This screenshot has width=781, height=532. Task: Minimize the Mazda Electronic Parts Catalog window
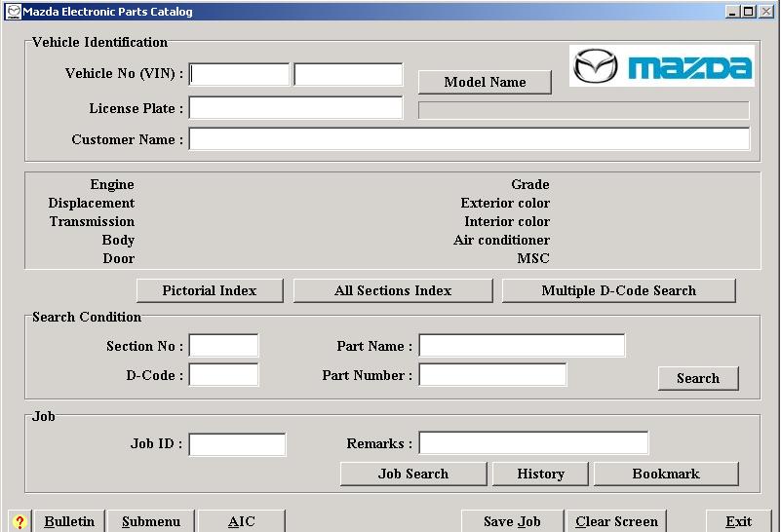pos(732,12)
